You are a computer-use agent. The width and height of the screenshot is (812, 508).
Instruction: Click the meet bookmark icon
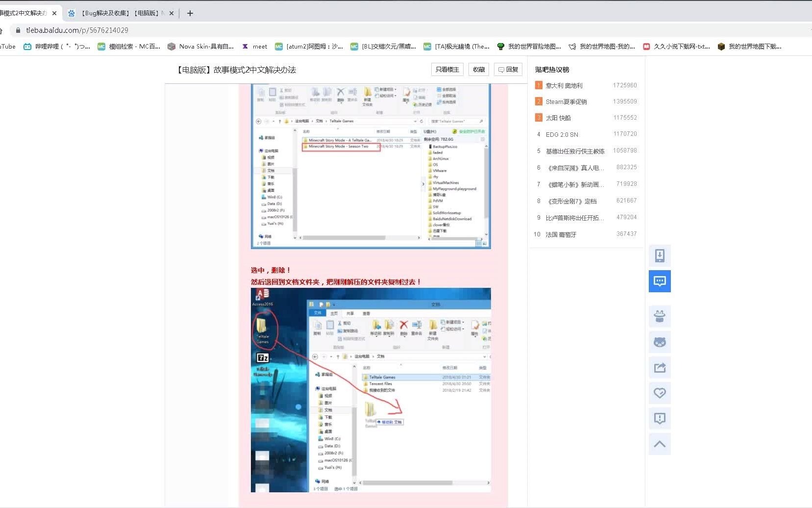point(245,47)
